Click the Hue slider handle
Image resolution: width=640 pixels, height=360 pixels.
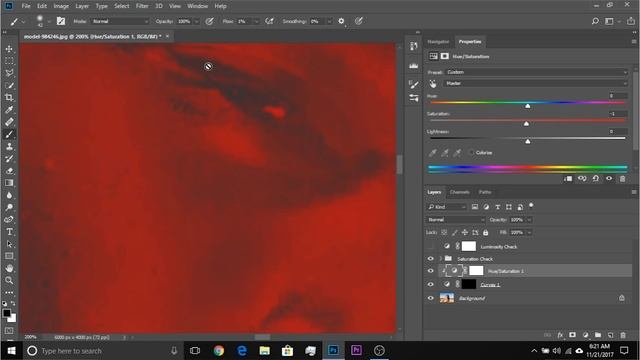tap(528, 106)
